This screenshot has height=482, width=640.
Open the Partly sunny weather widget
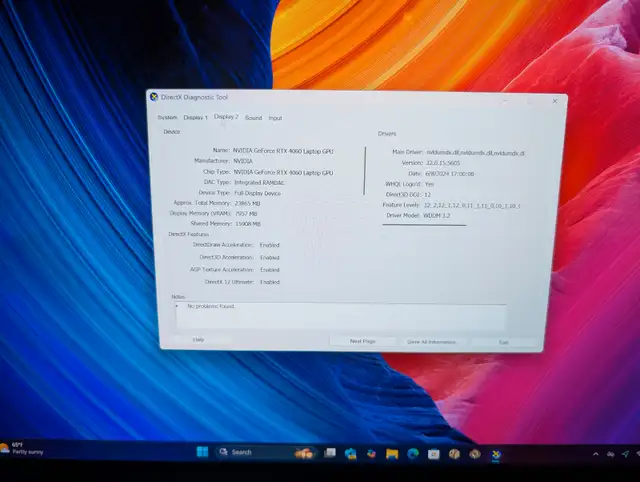click(x=22, y=449)
